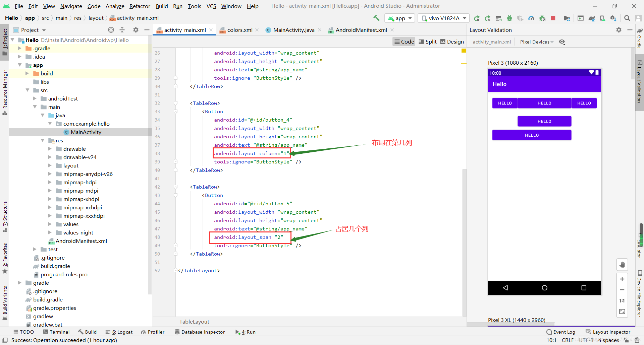Image resolution: width=644 pixels, height=345 pixels.
Task: Switch to the colors.xml tab
Action: click(x=239, y=30)
